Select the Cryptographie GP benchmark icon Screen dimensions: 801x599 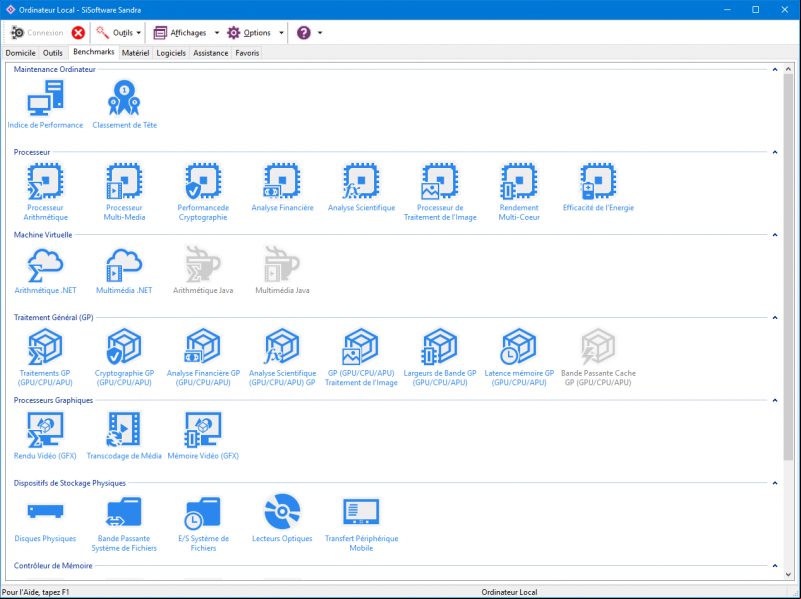tap(124, 357)
